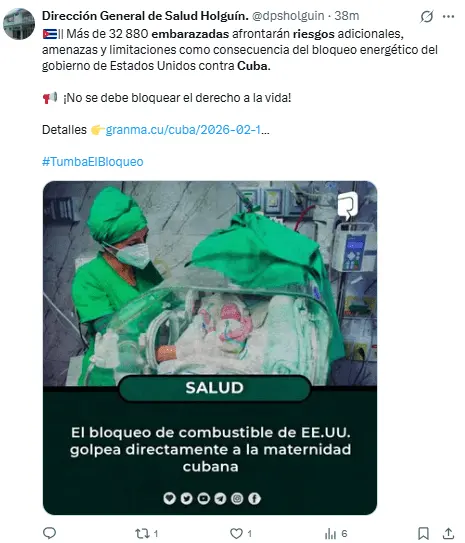
Task: Open the #TumbaElBloqueo hashtag
Action: 92,162
